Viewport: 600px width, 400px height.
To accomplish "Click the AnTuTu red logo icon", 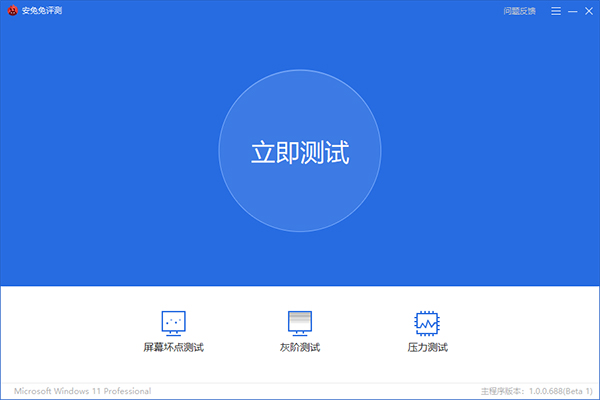I will tap(12, 11).
